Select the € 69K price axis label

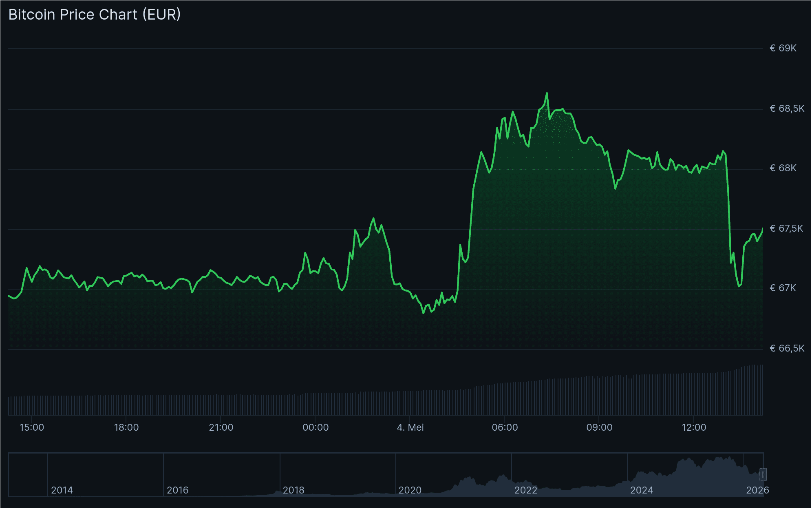(x=783, y=48)
